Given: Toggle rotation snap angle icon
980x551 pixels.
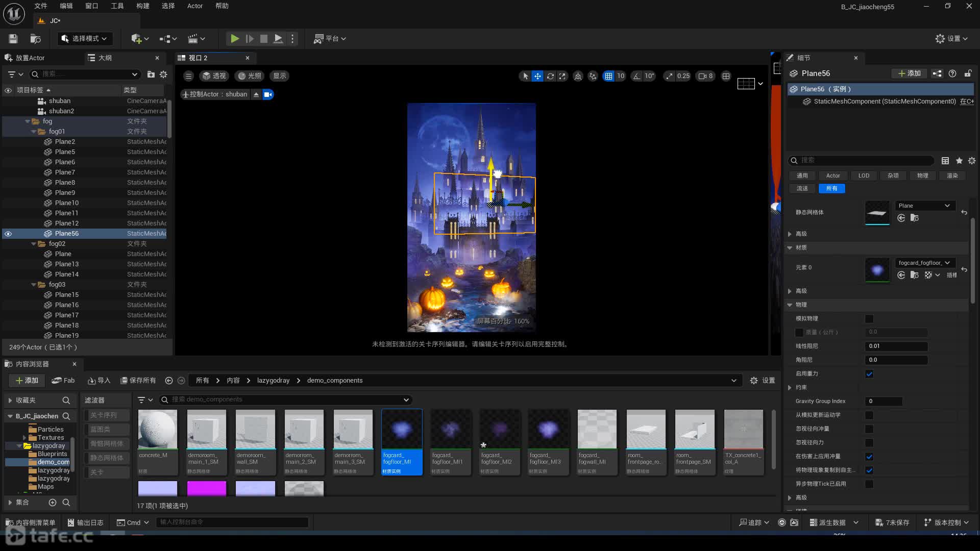Looking at the screenshot, I should coord(636,76).
